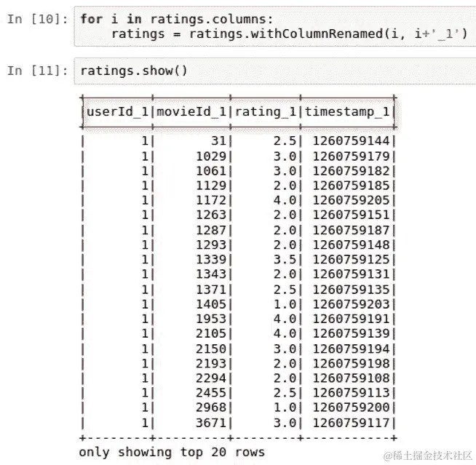
Task: Select movieId value 1172
Action: click(x=211, y=200)
